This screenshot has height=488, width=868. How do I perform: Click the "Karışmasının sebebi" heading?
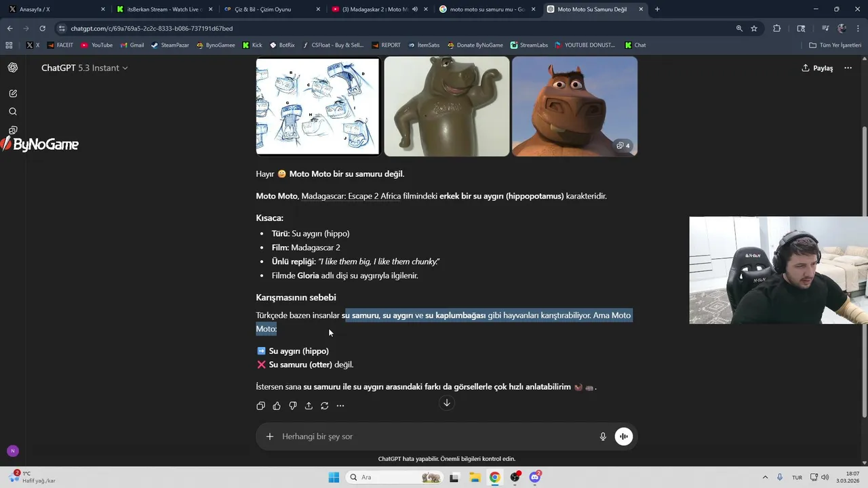tap(296, 298)
